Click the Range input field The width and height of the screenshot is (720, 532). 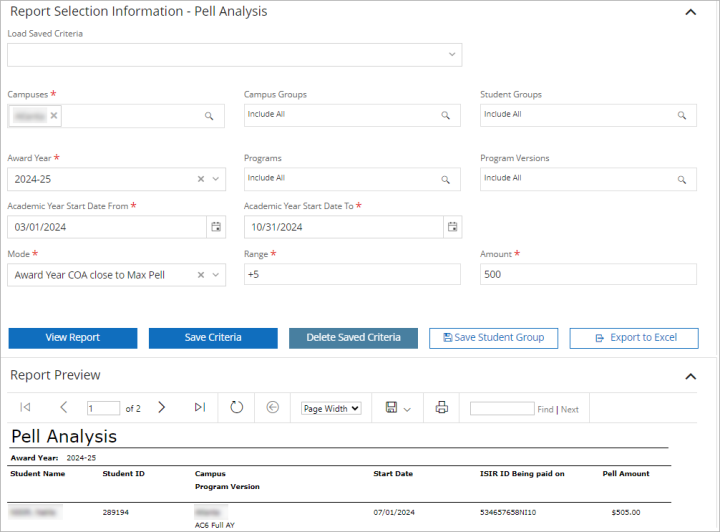352,274
